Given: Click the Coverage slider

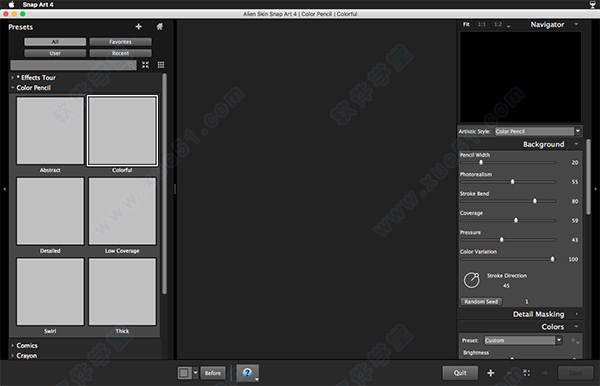Looking at the screenshot, I should click(508, 220).
